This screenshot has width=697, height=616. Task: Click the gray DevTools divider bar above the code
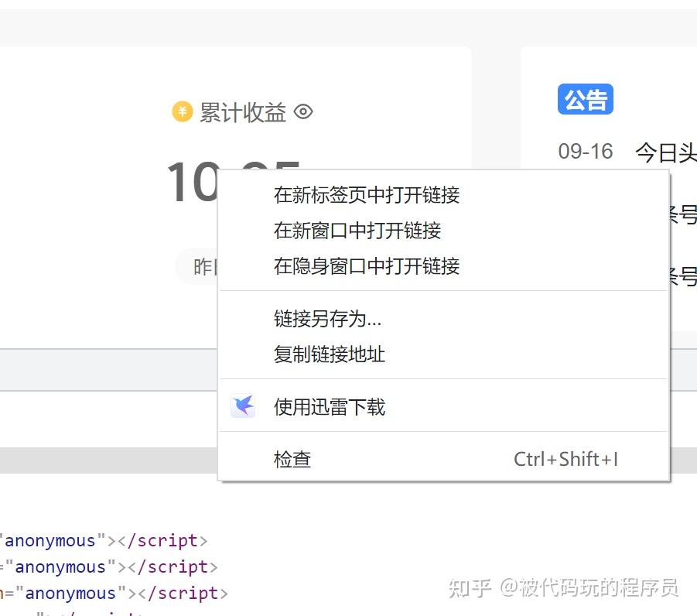click(x=108, y=460)
